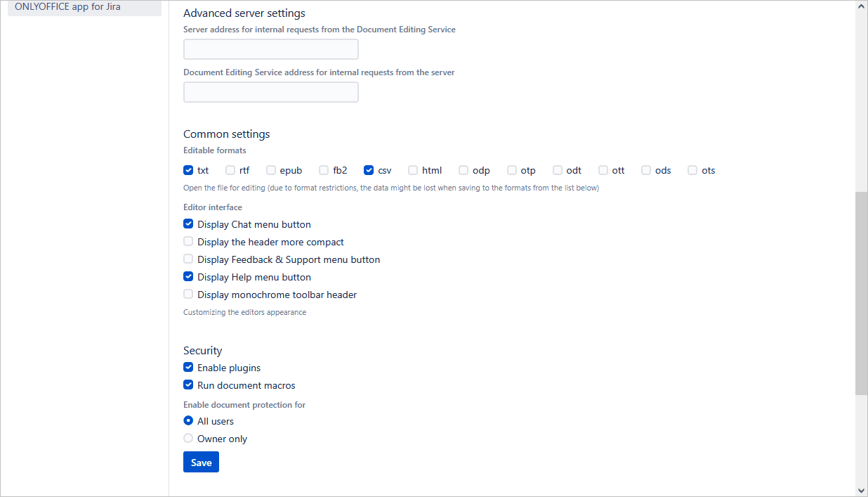Enable the ots editable format

pos(692,170)
